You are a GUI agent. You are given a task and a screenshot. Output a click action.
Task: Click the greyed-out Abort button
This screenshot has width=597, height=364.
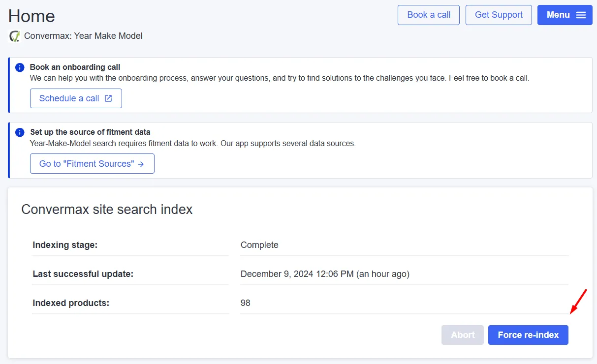point(463,335)
